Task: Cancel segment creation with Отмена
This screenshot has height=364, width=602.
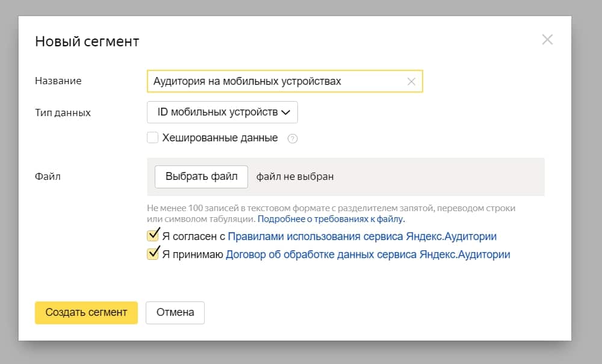Action: [x=175, y=312]
